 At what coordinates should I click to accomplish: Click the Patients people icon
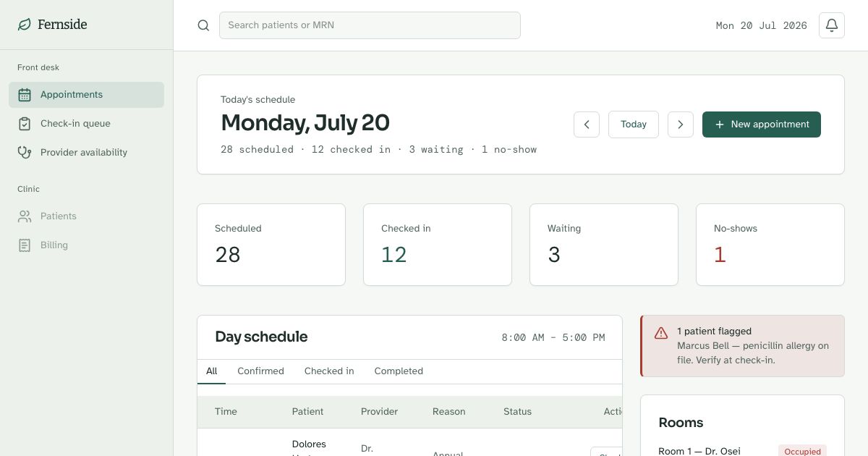(x=25, y=216)
